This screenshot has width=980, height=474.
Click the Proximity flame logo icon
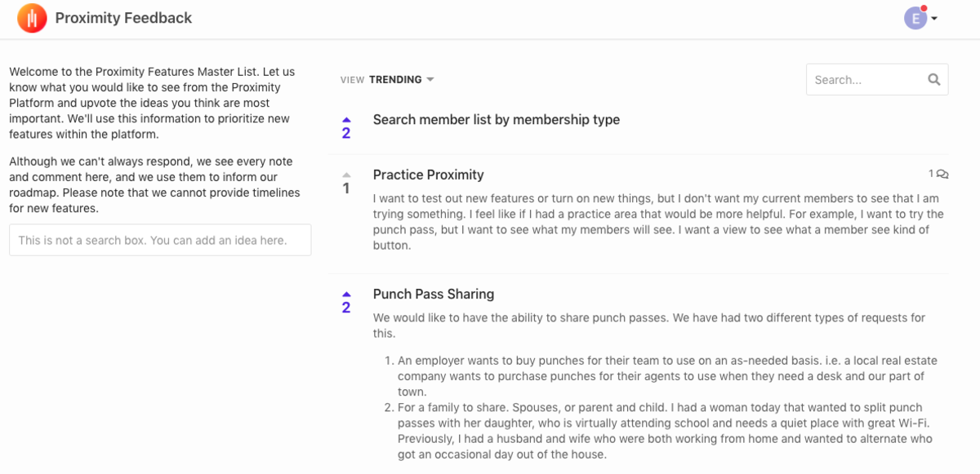pos(32,18)
